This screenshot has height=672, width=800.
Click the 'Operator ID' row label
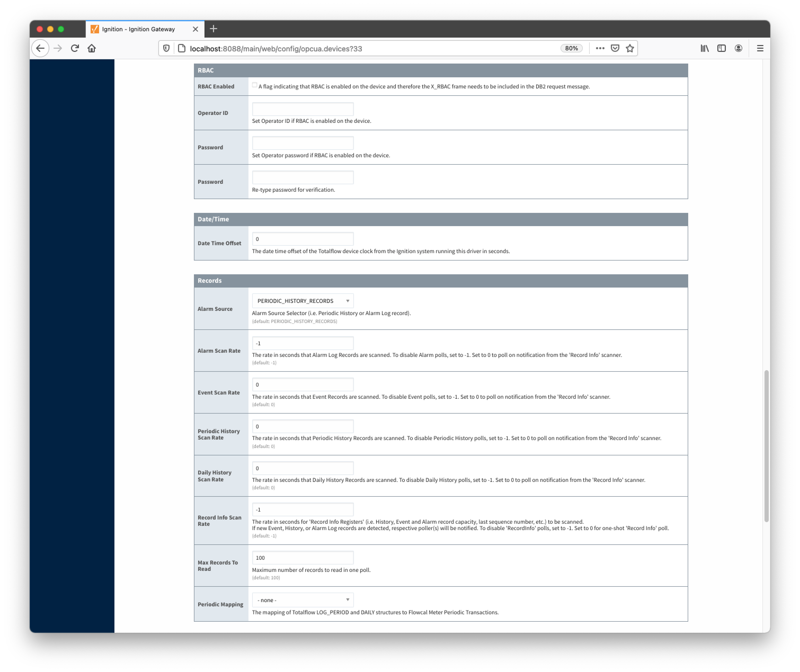pos(213,113)
